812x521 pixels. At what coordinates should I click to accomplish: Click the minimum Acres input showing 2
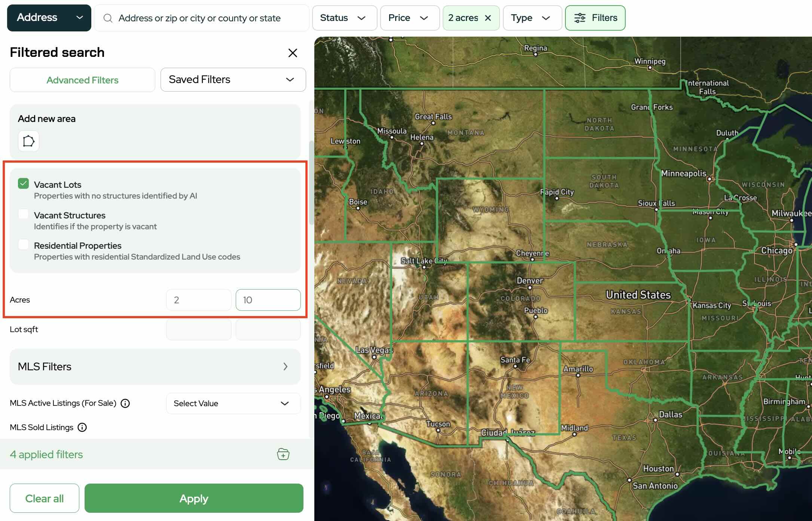198,300
